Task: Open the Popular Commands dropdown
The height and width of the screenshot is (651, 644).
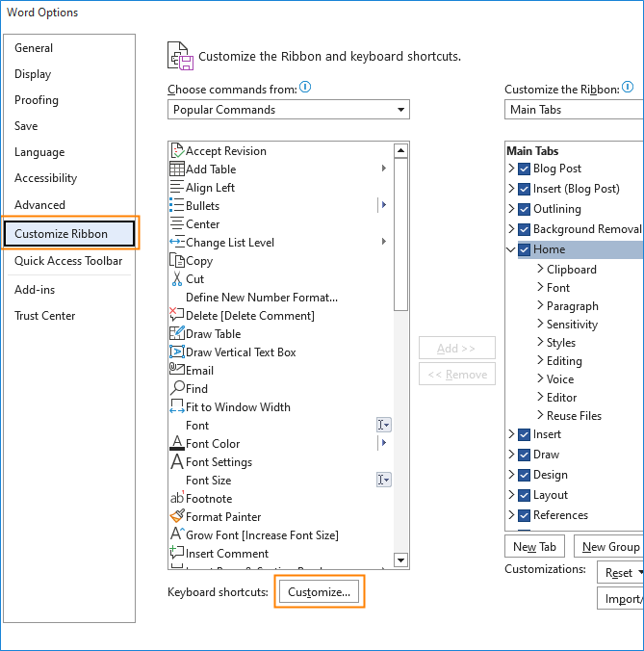Action: coord(289,110)
